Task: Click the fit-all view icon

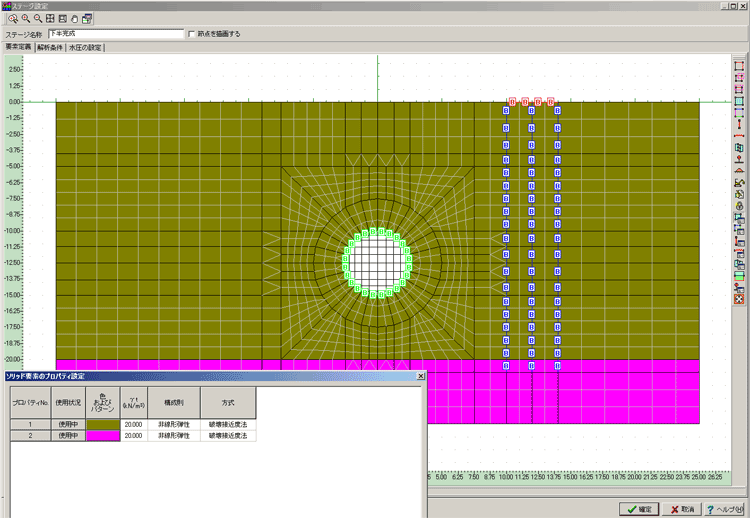Action: [50, 19]
